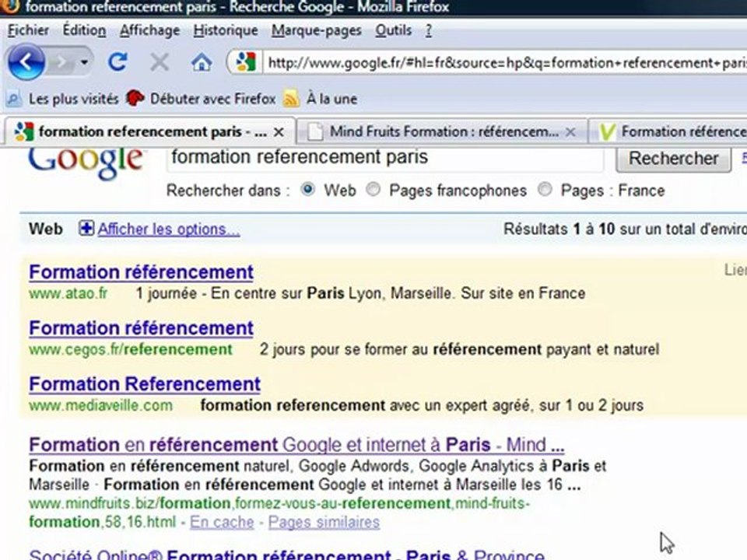747x560 pixels.
Task: Open the Affichage menu
Action: tap(149, 30)
